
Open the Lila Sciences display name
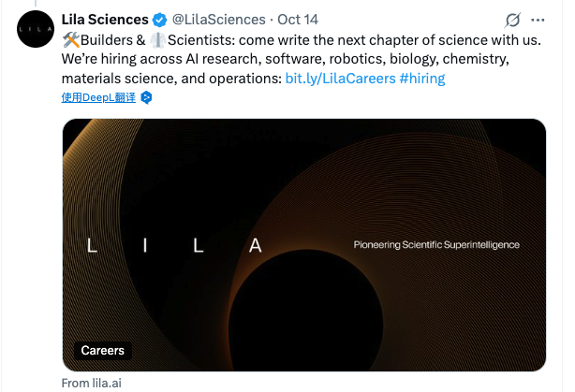coord(105,20)
